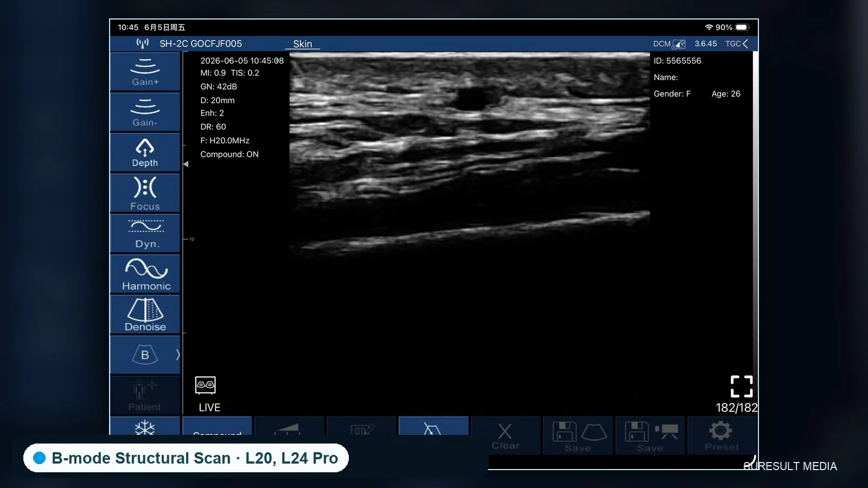Click the patient Name: field
Screen dimensions: 868x488
pyautogui.click(x=666, y=78)
